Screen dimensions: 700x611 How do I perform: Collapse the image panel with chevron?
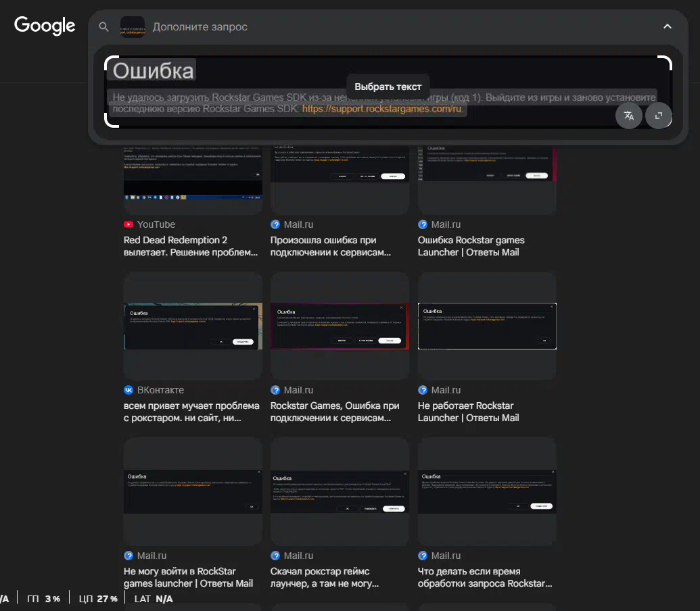[x=668, y=26]
